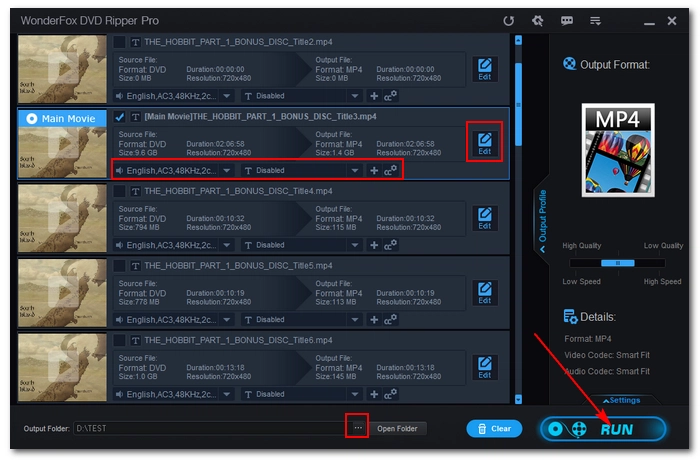Adjust the quality versus speed slider
700x460 pixels.
tap(618, 263)
